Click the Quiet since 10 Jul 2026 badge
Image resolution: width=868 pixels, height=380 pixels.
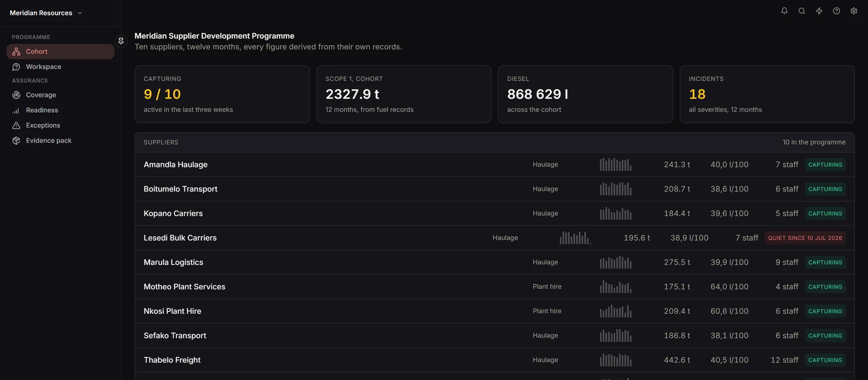point(805,238)
